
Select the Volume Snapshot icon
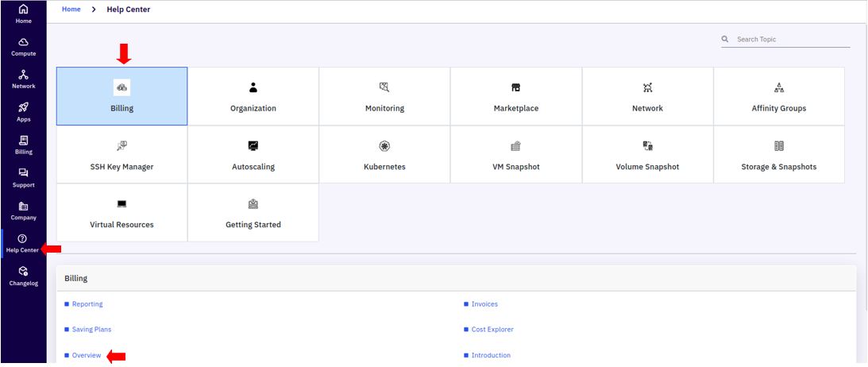(x=647, y=145)
